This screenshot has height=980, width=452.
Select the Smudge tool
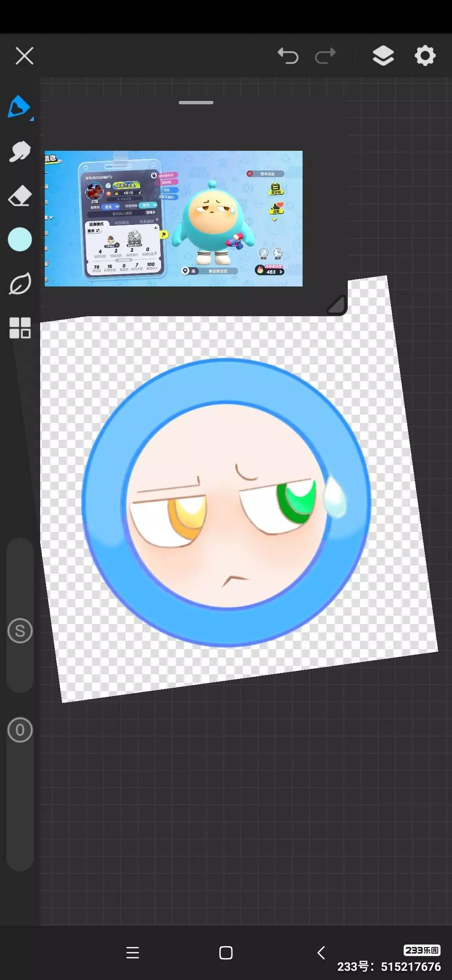pyautogui.click(x=20, y=151)
